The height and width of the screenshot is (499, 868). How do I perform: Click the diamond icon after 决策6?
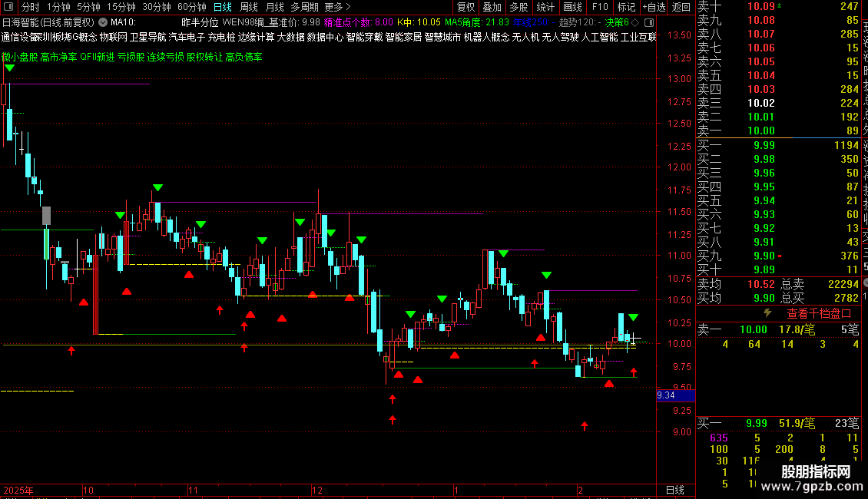(635, 22)
